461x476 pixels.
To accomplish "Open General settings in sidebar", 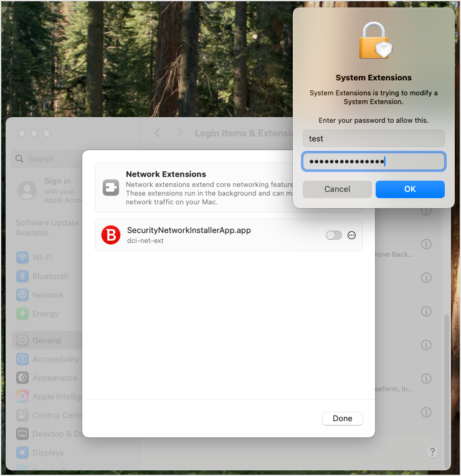I will tap(47, 340).
